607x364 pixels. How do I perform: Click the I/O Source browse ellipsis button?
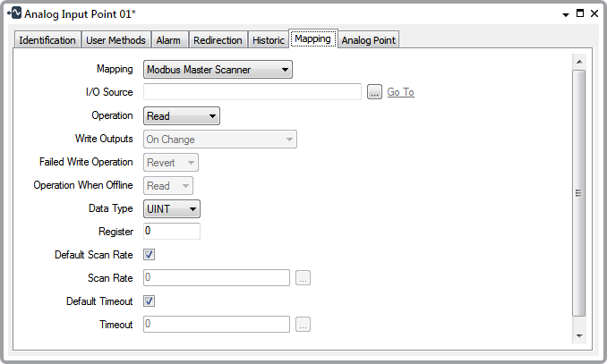pyautogui.click(x=374, y=92)
